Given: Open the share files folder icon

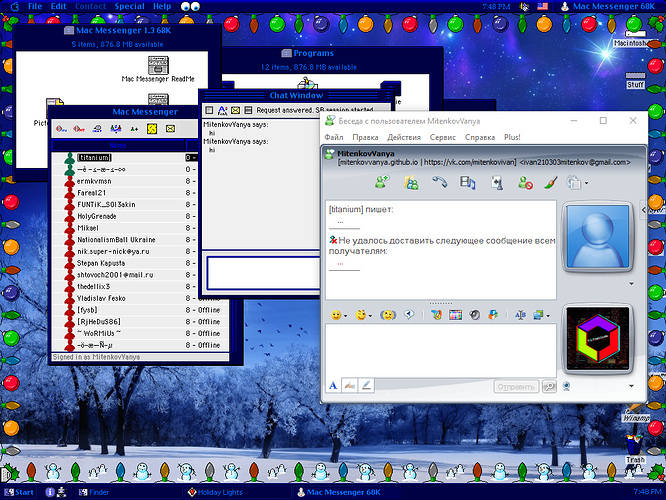Looking at the screenshot, I should tap(411, 183).
